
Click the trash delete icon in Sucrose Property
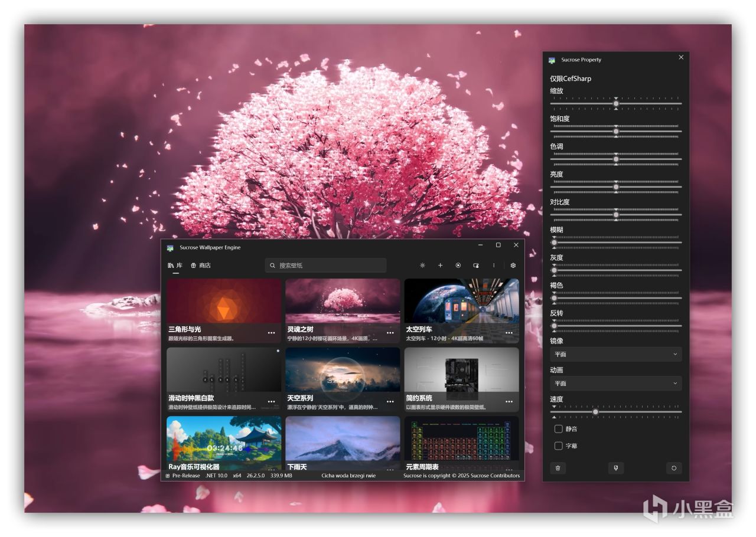558,468
